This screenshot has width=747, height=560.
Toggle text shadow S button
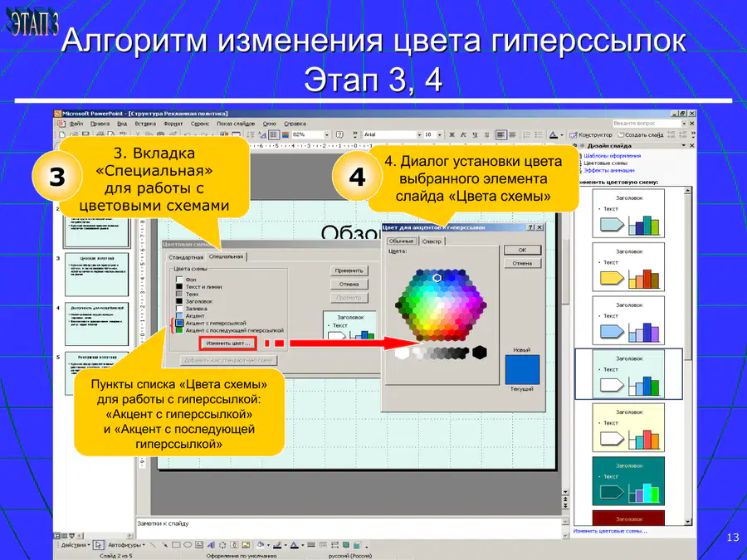point(486,134)
